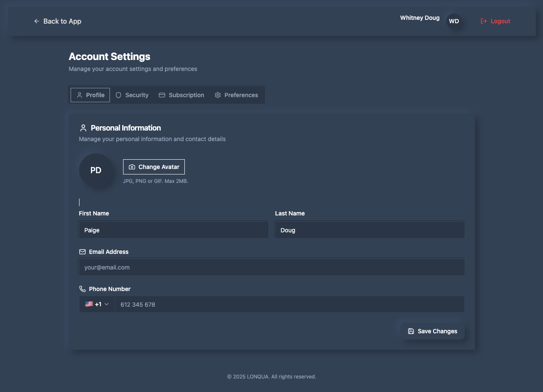
Task: Click the phone handset icon beside Phone Number
Action: (x=82, y=289)
